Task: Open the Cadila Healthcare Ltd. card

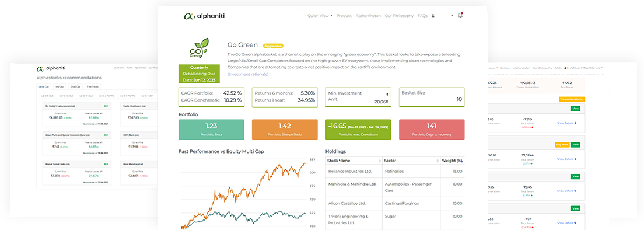Action: (139, 114)
